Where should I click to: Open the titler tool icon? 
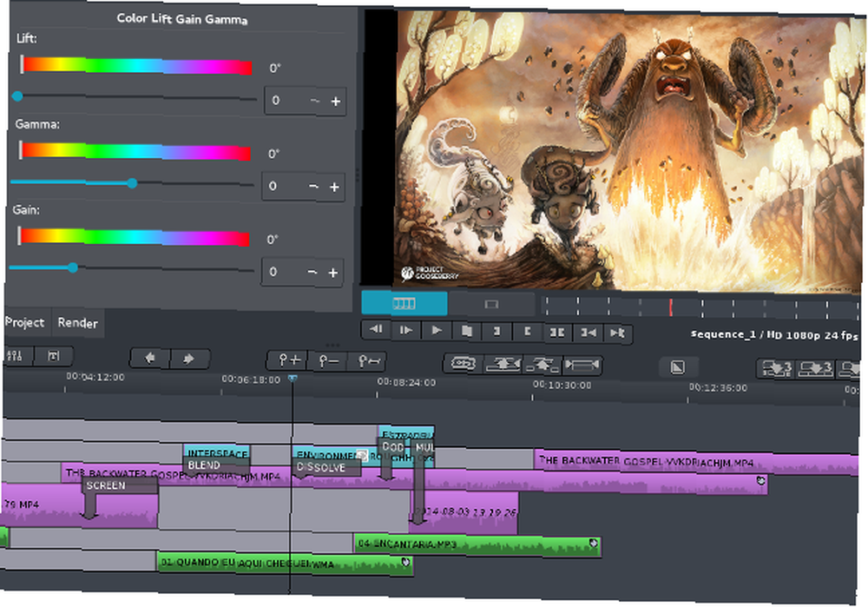53,356
